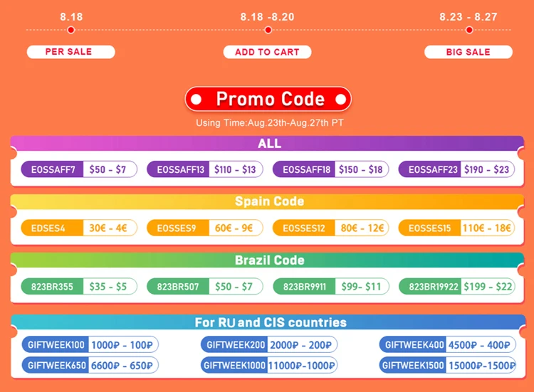Click the Promo Code banner
This screenshot has height=392, width=534.
pyautogui.click(x=268, y=99)
